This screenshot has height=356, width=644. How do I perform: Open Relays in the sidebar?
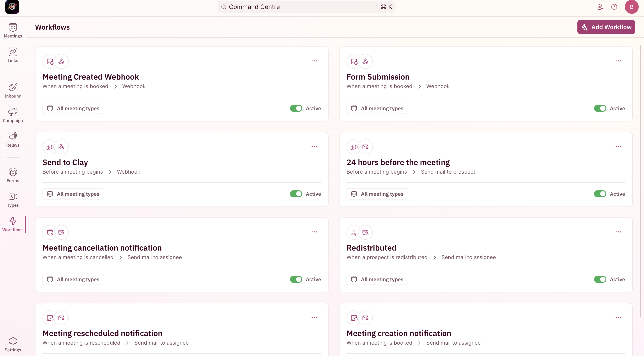coord(13,140)
